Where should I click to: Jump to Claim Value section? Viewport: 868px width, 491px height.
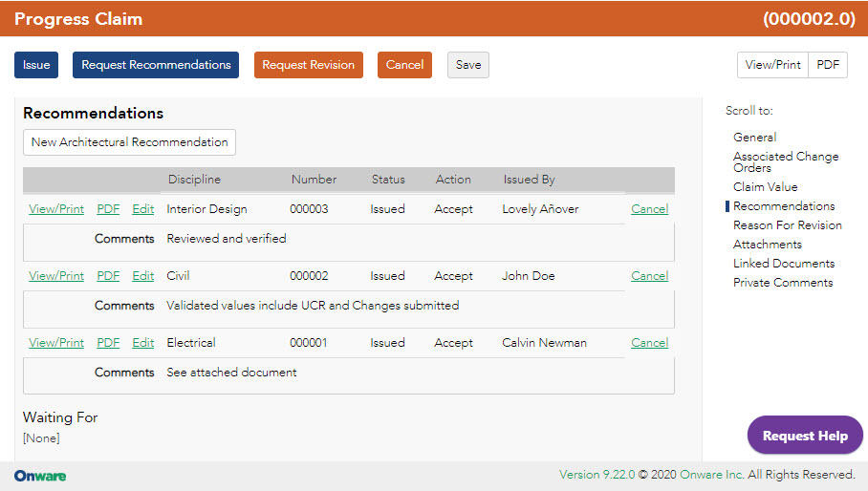tap(765, 187)
